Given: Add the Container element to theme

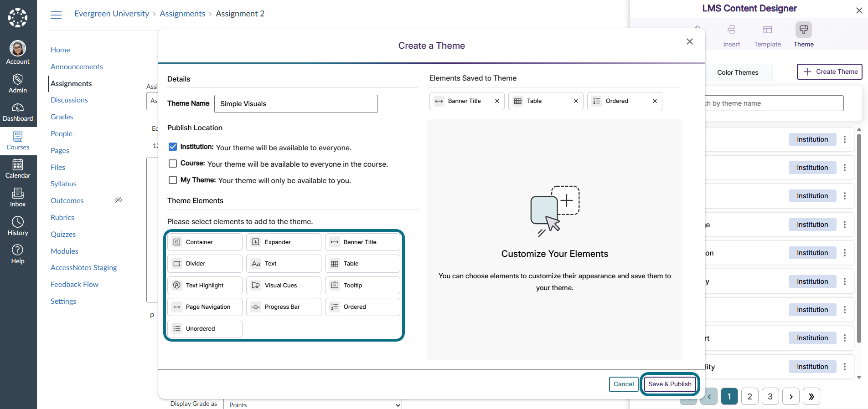Looking at the screenshot, I should click(205, 242).
